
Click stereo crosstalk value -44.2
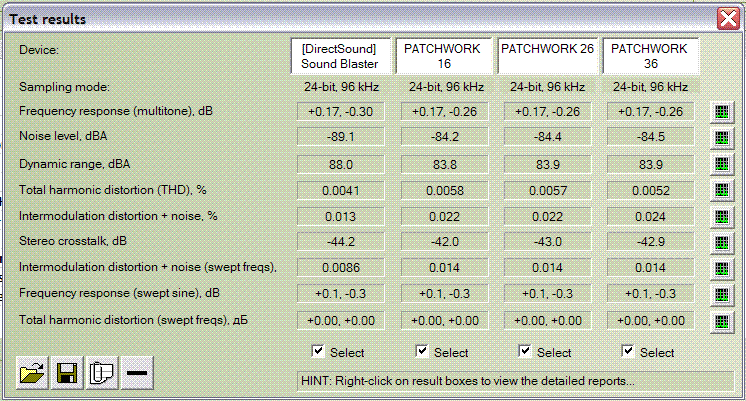[x=341, y=242]
